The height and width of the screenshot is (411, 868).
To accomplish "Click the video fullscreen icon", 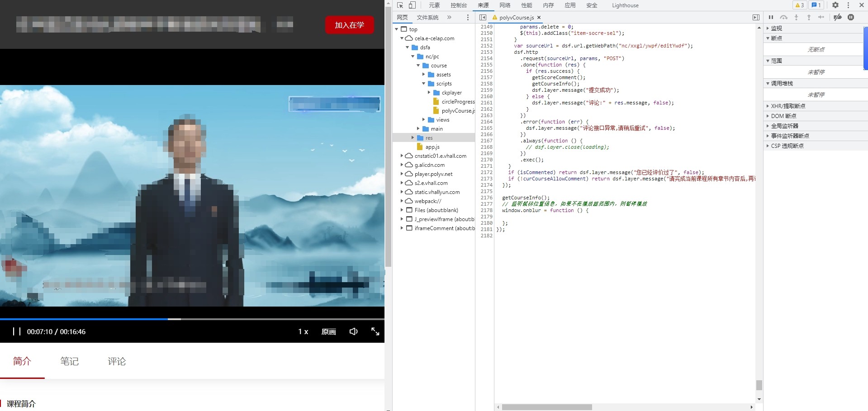I will pyautogui.click(x=375, y=331).
